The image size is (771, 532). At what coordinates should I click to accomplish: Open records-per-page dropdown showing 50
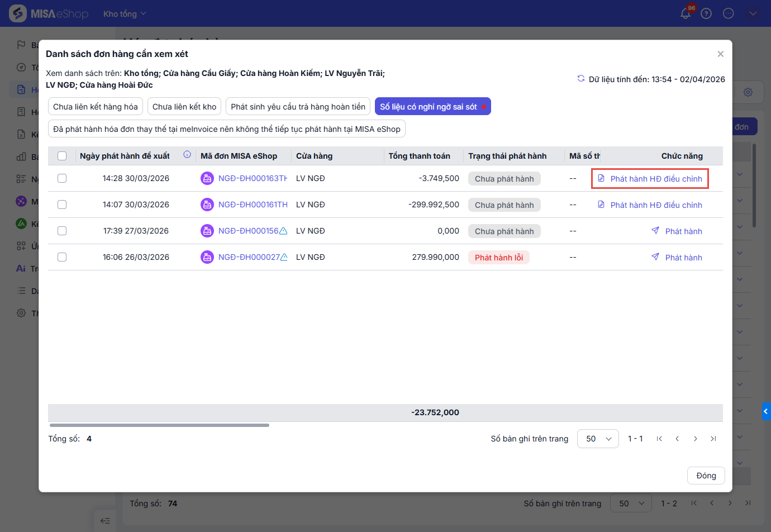coord(598,439)
